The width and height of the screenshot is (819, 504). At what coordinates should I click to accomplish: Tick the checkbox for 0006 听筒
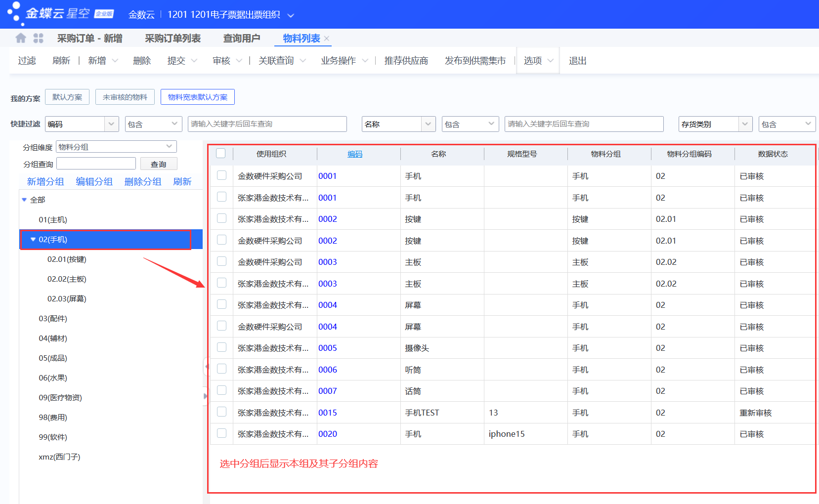(x=222, y=369)
